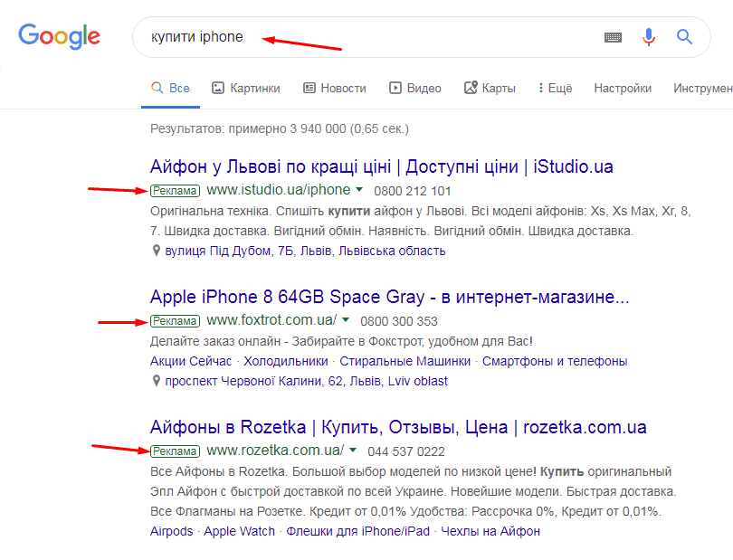Image resolution: width=733 pixels, height=560 pixels.
Task: Open the Apple iPhone 8 Foxtrot result link
Action: coord(381,294)
